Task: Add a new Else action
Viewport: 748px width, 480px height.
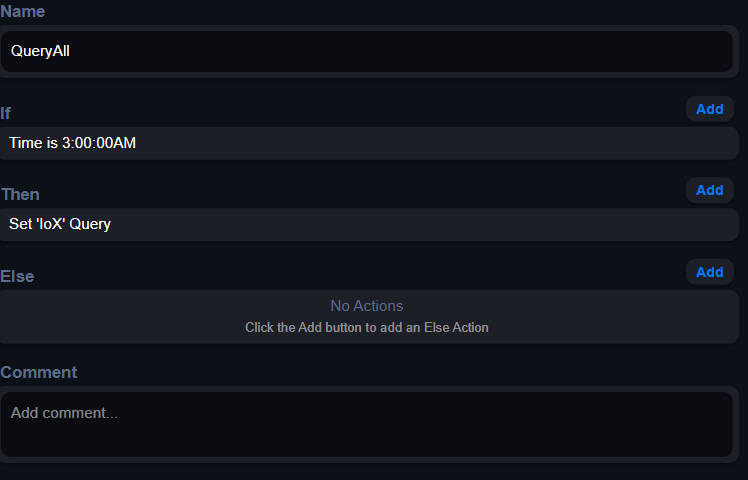Action: point(709,272)
